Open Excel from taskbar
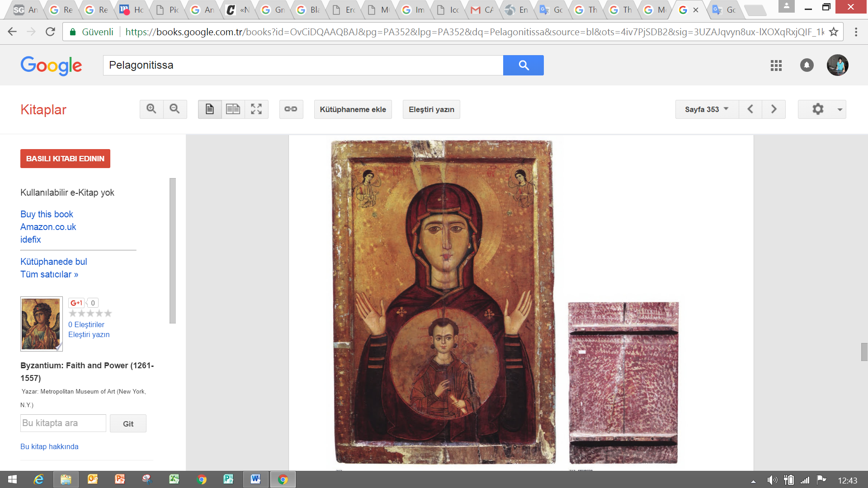 pos(174,479)
